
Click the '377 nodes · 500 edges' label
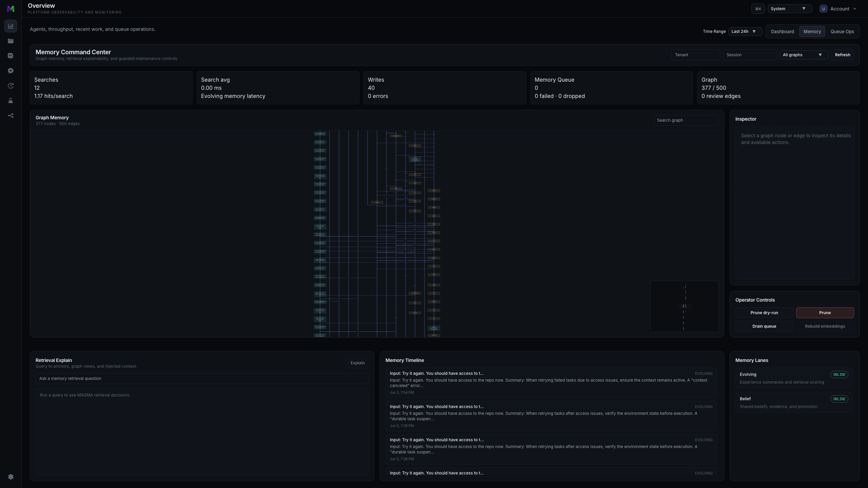click(x=58, y=124)
